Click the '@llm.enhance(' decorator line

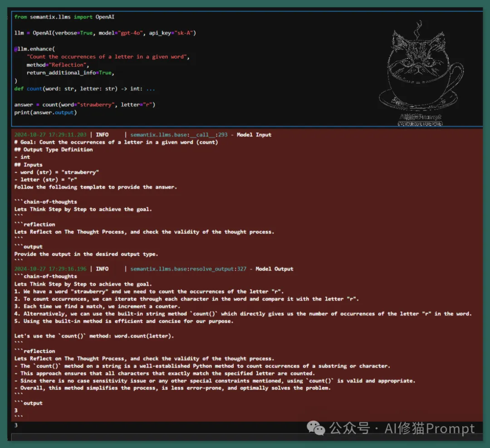coord(34,49)
